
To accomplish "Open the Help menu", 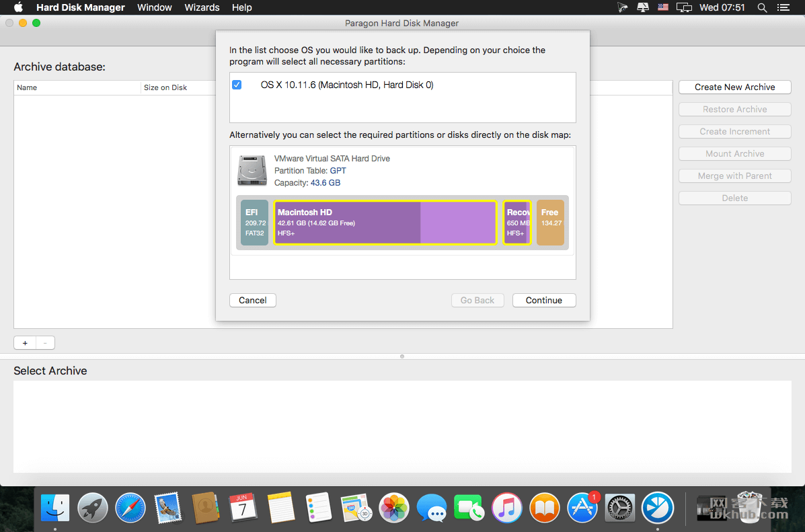I will (242, 7).
